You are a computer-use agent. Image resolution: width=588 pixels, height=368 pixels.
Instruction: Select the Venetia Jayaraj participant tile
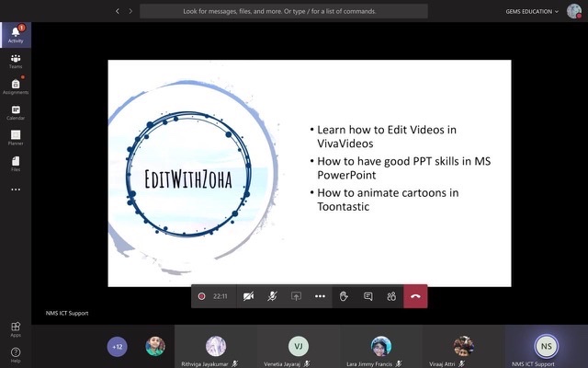[299, 347]
